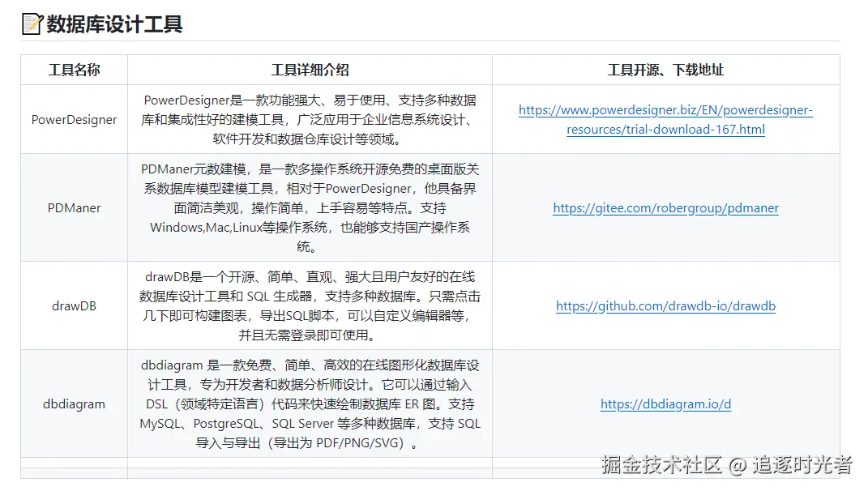The width and height of the screenshot is (868, 491).
Task: Click the dbdiagram name cell
Action: click(75, 404)
